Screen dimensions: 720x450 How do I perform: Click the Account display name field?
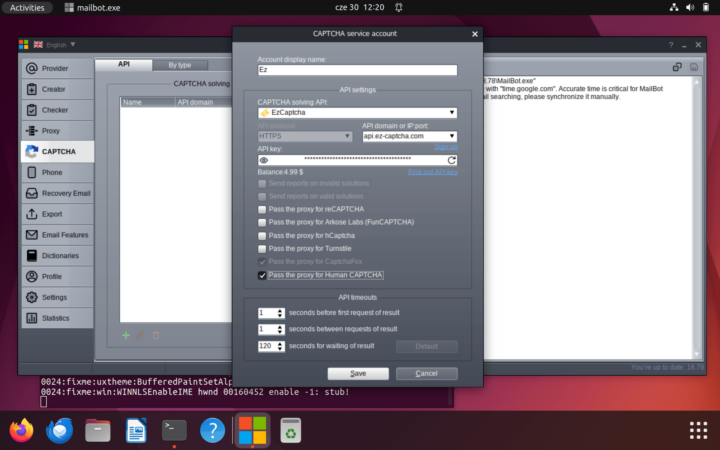tap(357, 70)
